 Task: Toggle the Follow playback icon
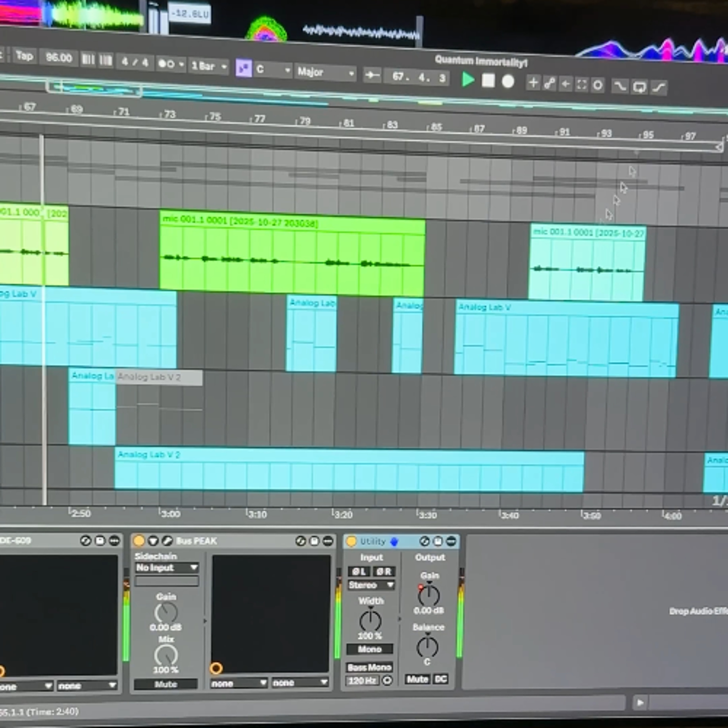point(372,76)
